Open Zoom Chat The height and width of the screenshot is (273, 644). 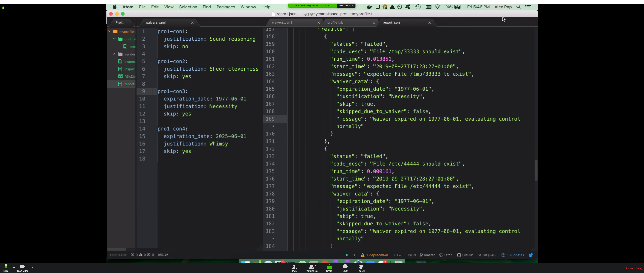[345, 268]
